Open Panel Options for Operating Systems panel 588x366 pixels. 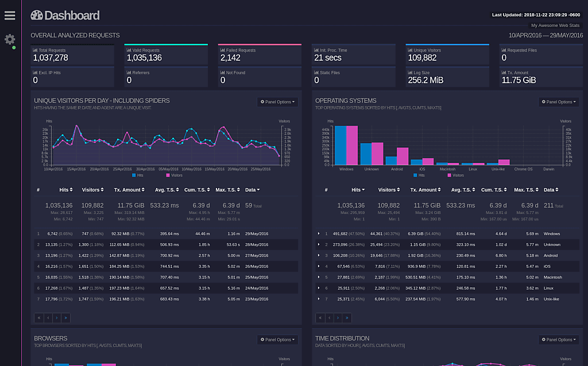pos(559,102)
